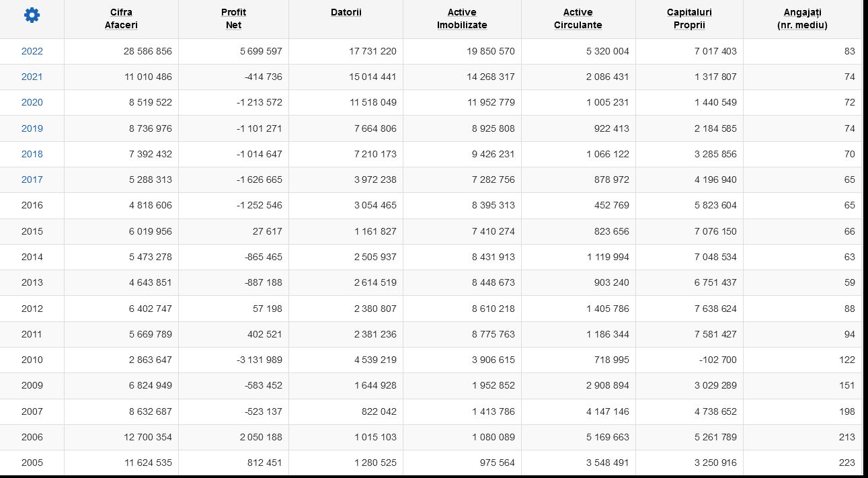The image size is (868, 478).
Task: Click the 2016 year cell
Action: point(32,206)
